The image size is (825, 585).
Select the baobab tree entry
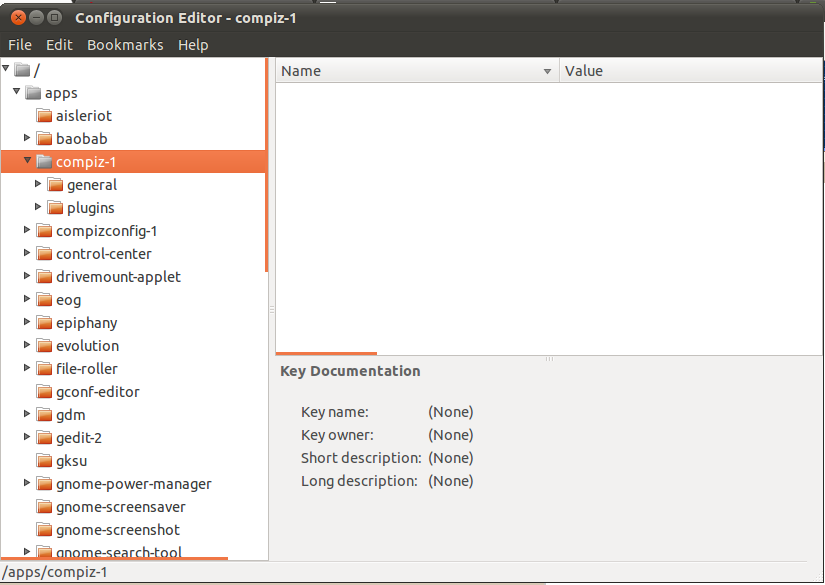pos(82,138)
